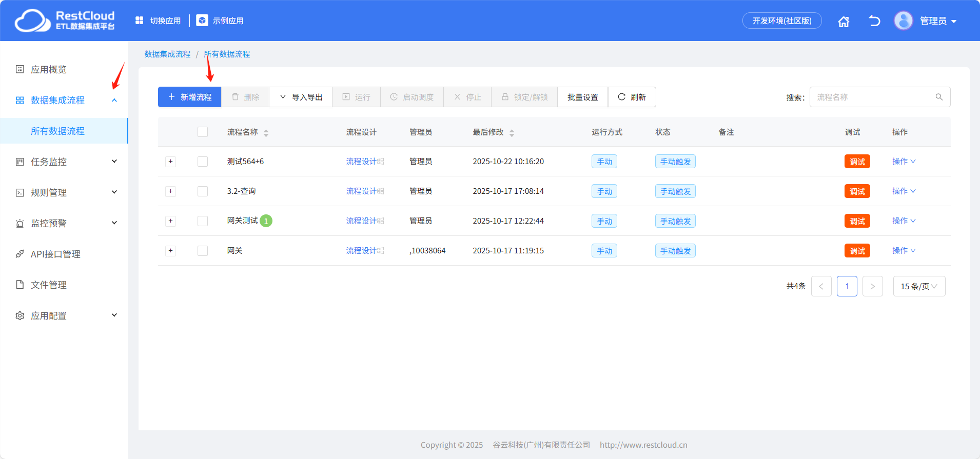Expand the 网关测试 row details

(x=171, y=221)
